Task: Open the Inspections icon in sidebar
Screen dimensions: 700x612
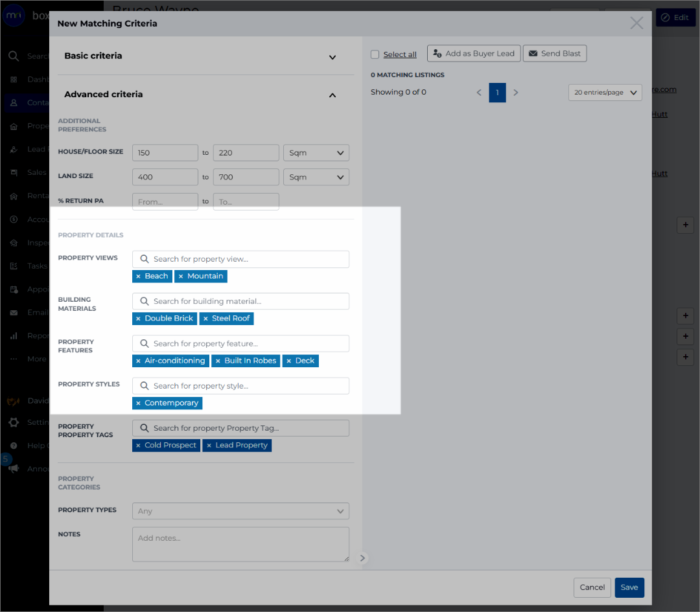Action: click(x=14, y=243)
